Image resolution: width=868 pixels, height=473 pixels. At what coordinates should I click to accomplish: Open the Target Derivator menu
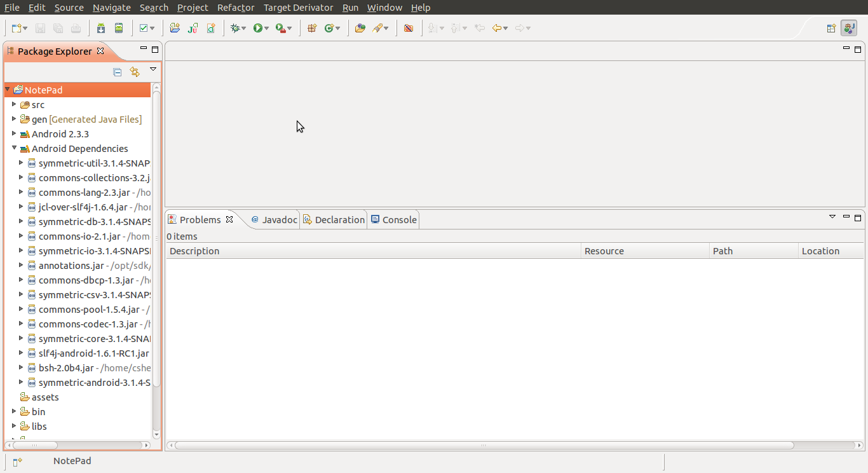tap(298, 8)
